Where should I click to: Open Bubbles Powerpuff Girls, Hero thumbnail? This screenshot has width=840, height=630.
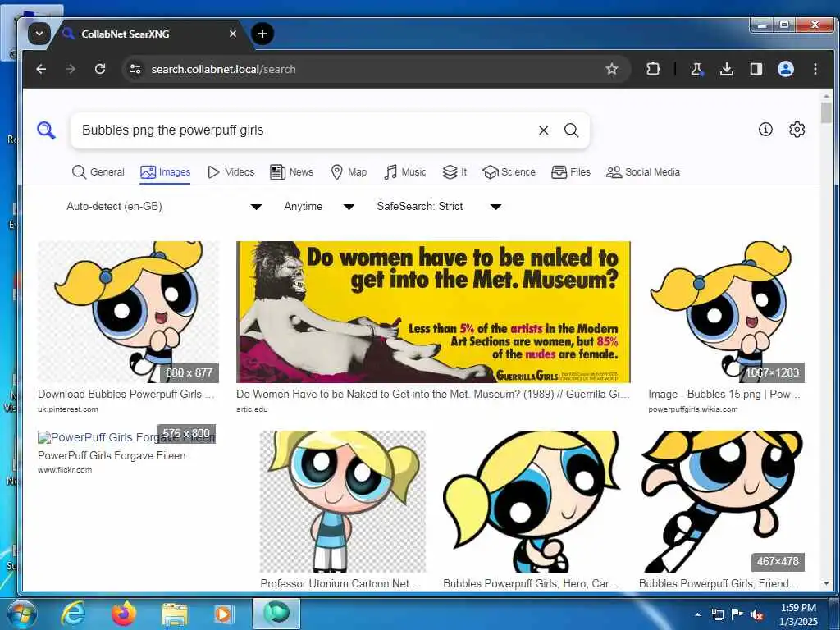tap(532, 501)
